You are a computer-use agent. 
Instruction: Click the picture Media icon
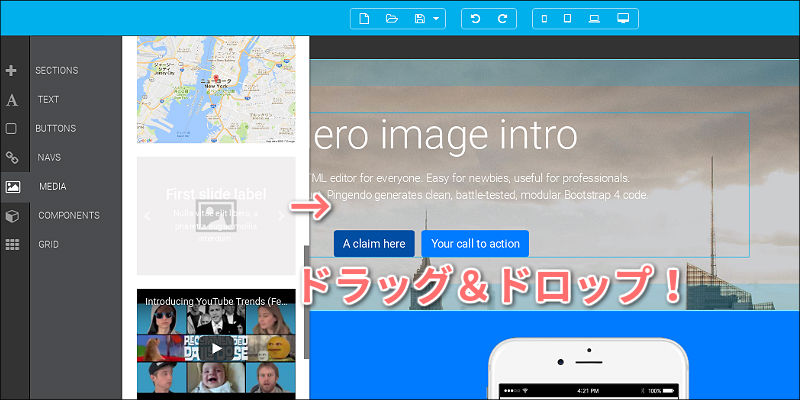pos(13,187)
